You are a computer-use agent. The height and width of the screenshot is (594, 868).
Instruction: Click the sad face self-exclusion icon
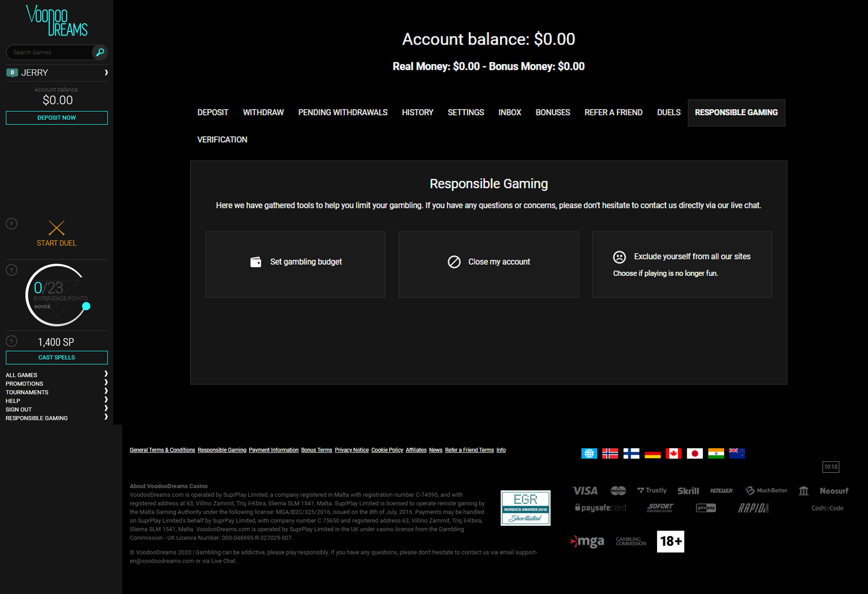pyautogui.click(x=619, y=257)
